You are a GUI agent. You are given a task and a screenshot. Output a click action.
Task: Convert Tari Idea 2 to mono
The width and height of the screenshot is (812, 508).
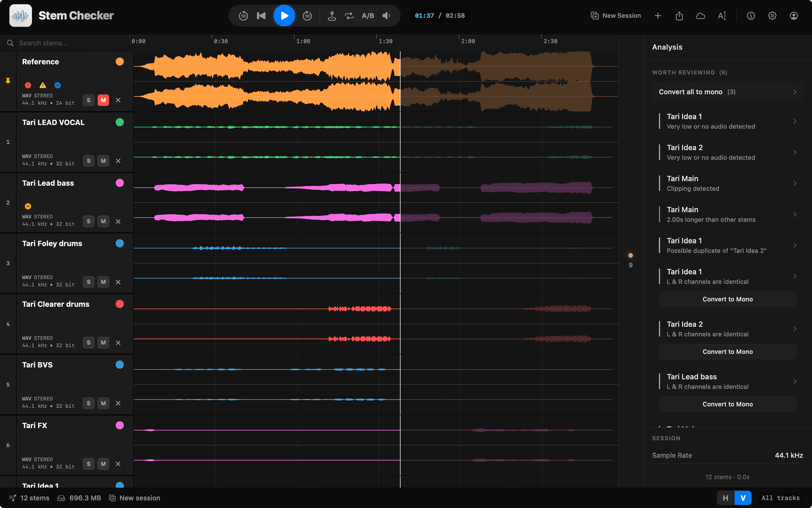[x=727, y=352]
